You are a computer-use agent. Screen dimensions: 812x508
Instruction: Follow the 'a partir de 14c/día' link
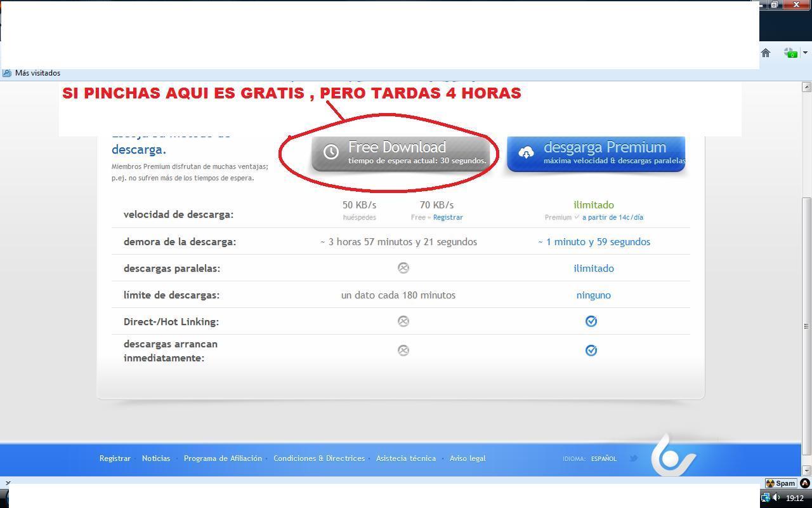pos(612,217)
